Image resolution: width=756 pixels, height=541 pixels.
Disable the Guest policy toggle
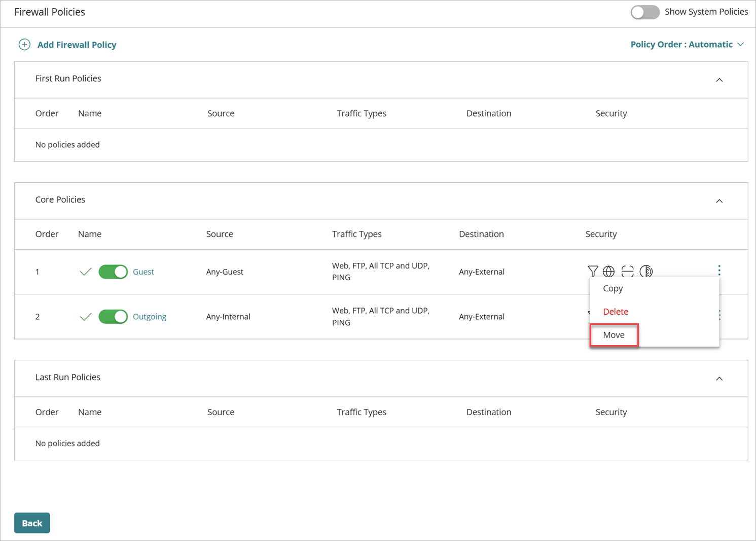[x=113, y=272]
